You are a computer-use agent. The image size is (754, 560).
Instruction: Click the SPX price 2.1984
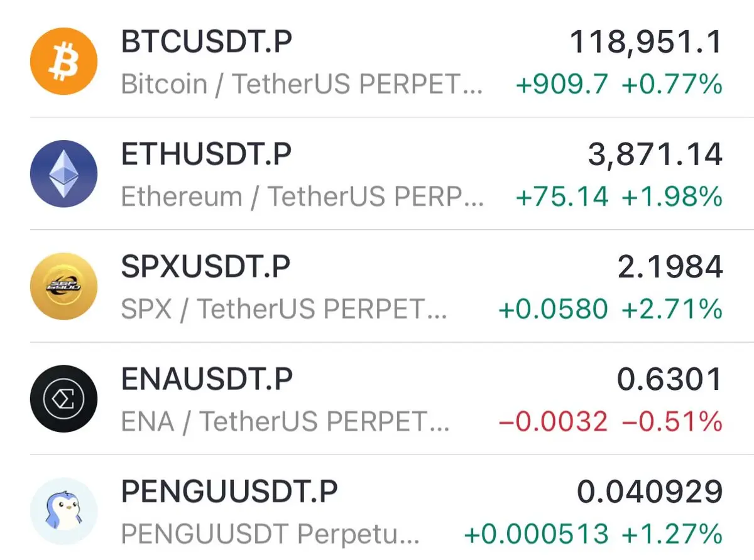[670, 267]
